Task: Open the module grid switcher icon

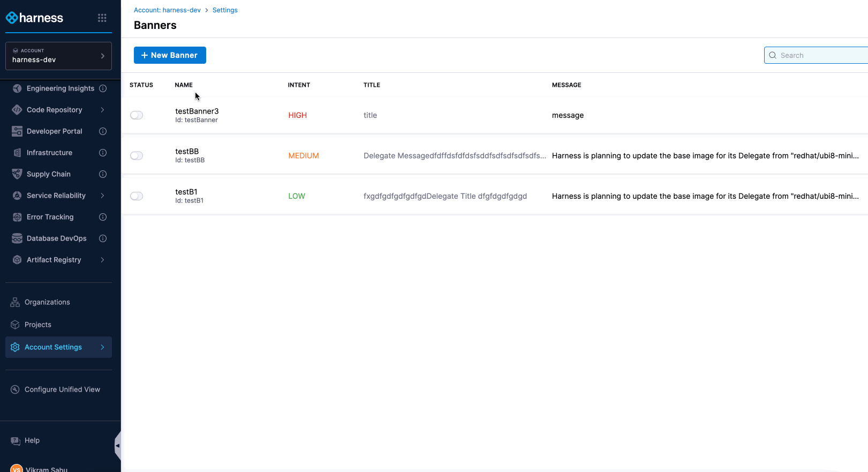Action: click(x=102, y=18)
